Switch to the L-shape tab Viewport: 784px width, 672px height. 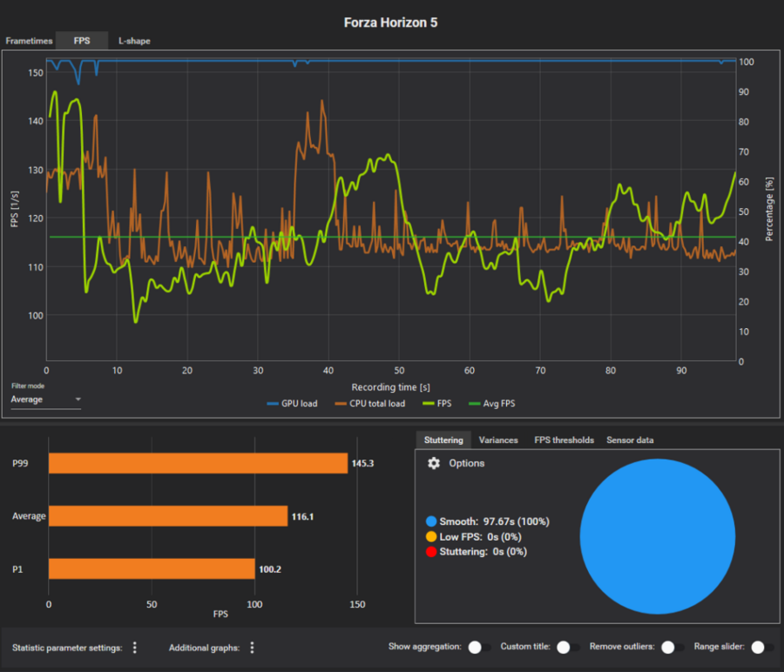tap(134, 41)
